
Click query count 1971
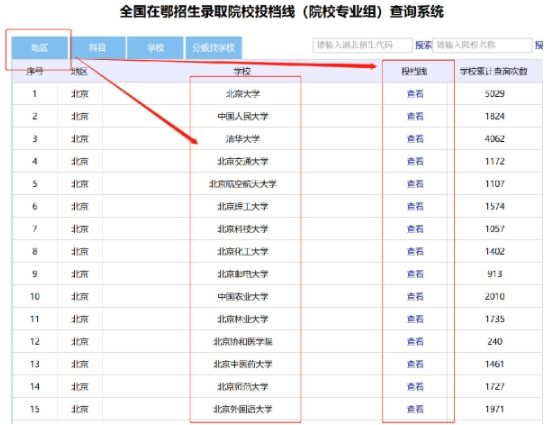click(495, 409)
